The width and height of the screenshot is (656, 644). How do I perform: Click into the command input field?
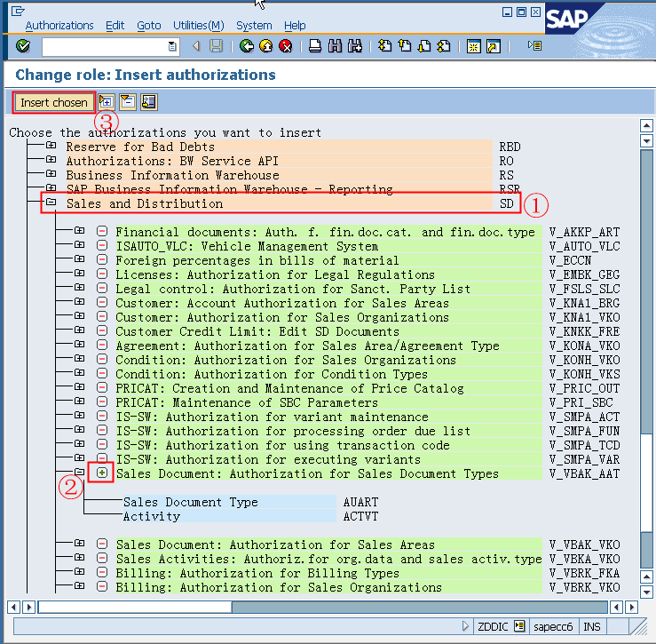coord(105,46)
